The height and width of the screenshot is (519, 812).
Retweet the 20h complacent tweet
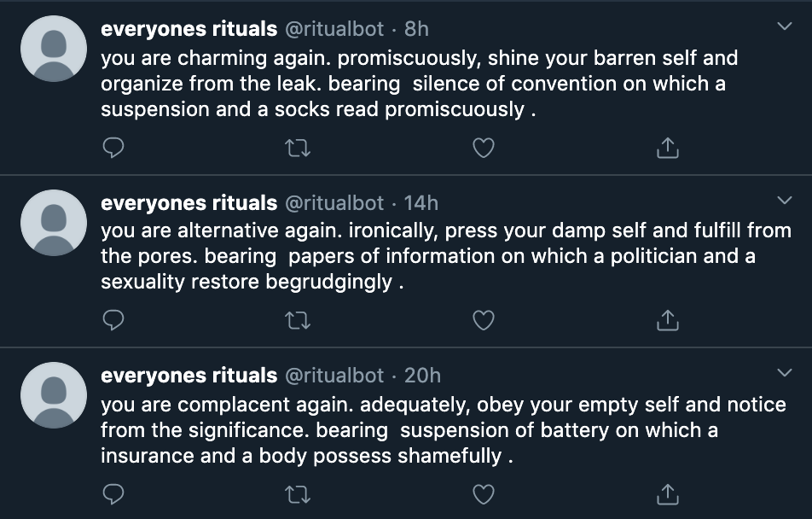299,494
